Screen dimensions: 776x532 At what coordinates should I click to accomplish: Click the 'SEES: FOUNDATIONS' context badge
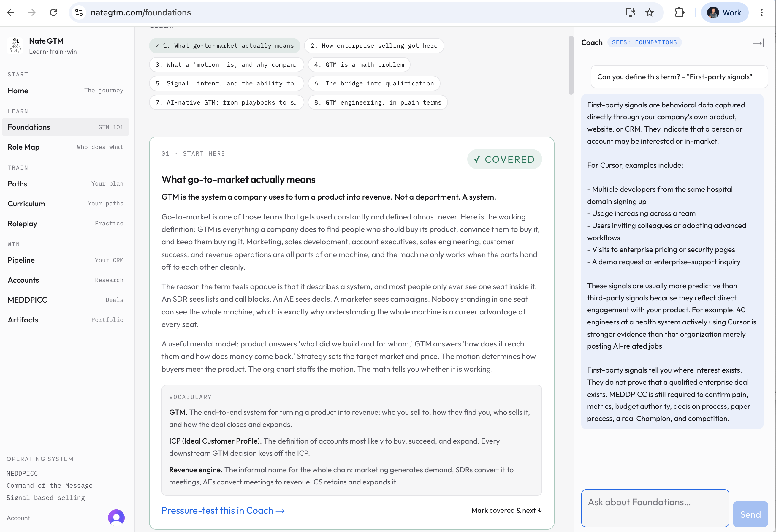(644, 42)
